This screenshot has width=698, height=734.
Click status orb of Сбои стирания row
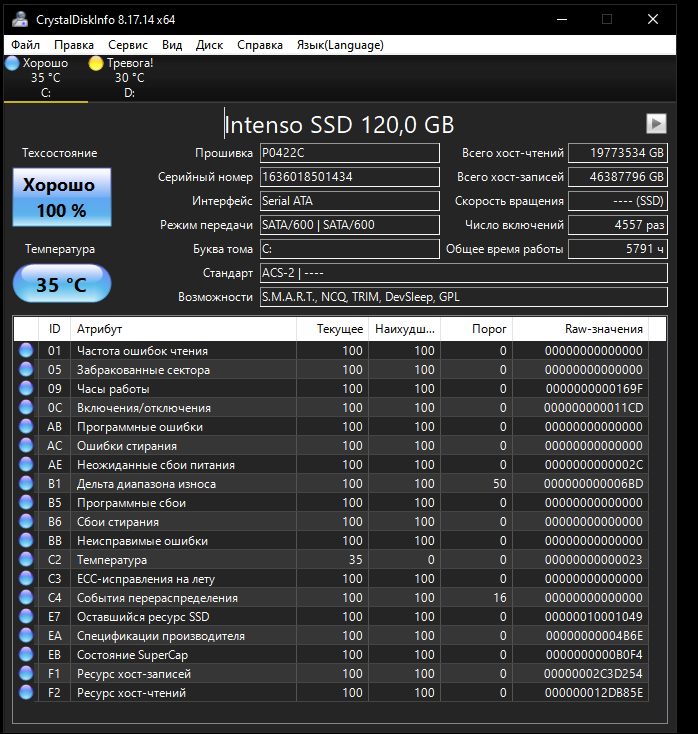(x=26, y=521)
